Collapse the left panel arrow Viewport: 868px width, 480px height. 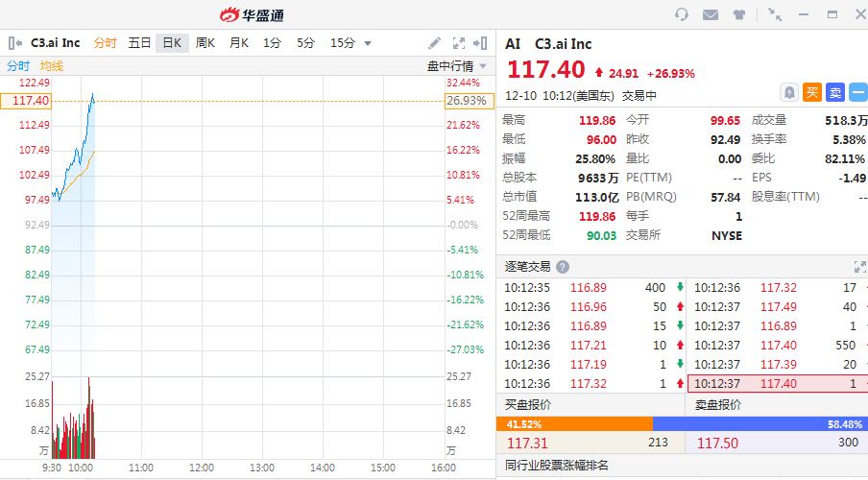pyautogui.click(x=15, y=43)
